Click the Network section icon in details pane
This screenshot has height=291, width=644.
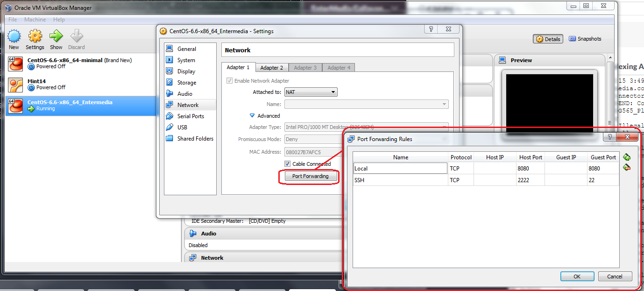[193, 258]
